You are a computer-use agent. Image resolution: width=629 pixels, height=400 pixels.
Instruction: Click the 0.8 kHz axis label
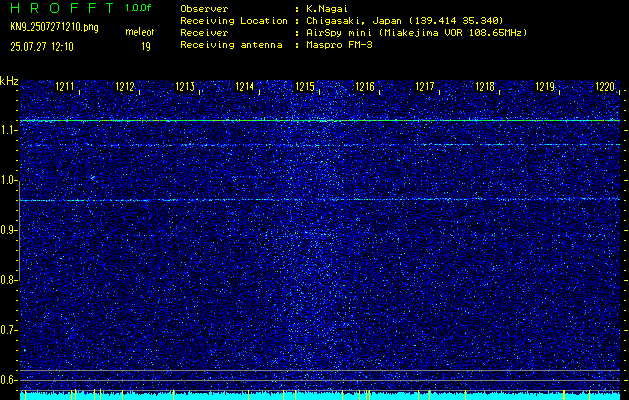point(8,280)
